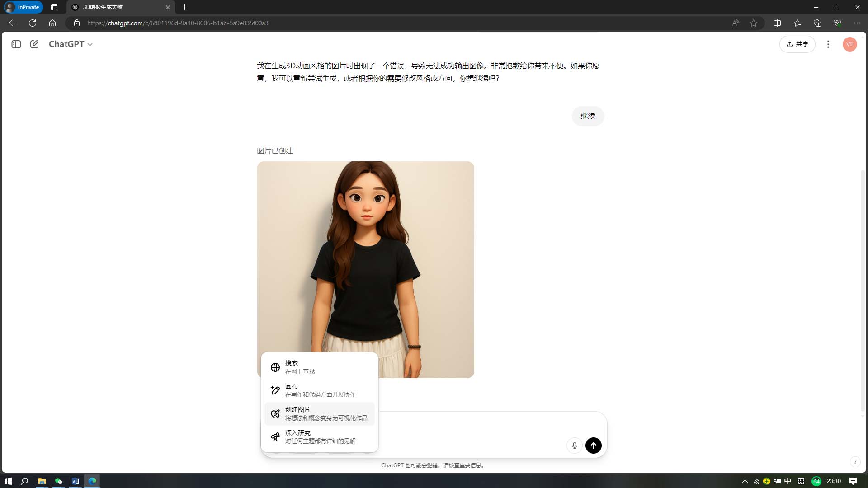This screenshot has height=488, width=868.
Task: Open the three-dot conversation options menu
Action: [x=828, y=44]
